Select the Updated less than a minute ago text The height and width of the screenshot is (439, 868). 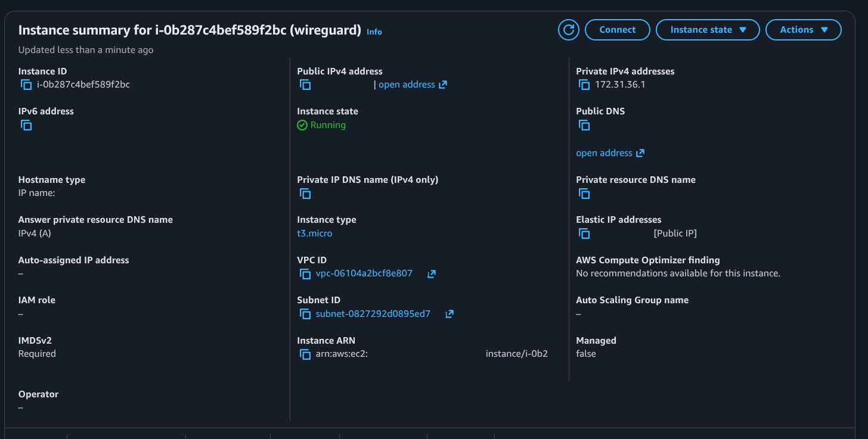(x=86, y=50)
